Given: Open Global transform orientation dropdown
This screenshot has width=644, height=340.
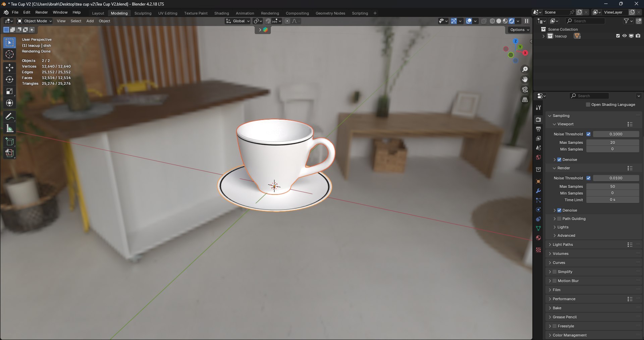Looking at the screenshot, I should (238, 21).
